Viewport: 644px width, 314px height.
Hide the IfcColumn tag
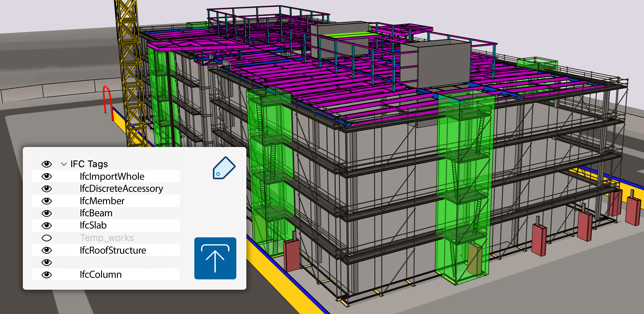(47, 275)
